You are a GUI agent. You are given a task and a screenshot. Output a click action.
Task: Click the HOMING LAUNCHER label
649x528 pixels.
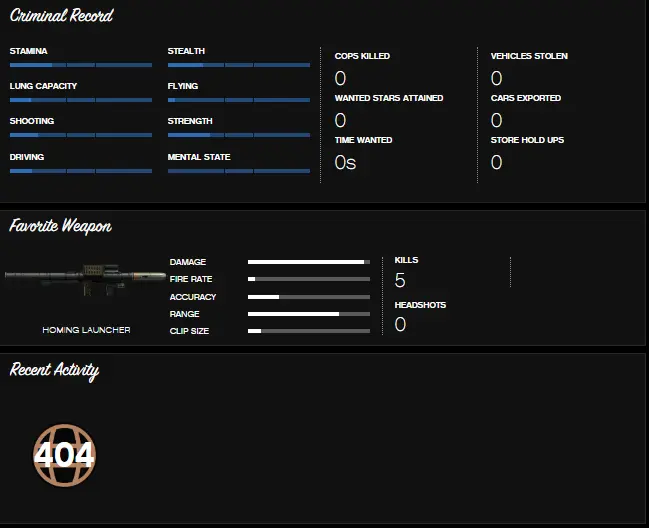(x=86, y=330)
